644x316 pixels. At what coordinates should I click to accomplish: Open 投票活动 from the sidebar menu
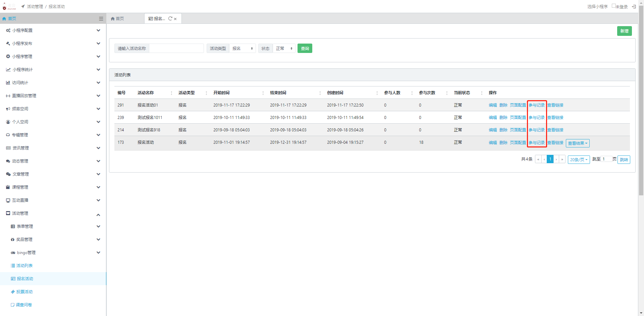click(x=24, y=292)
